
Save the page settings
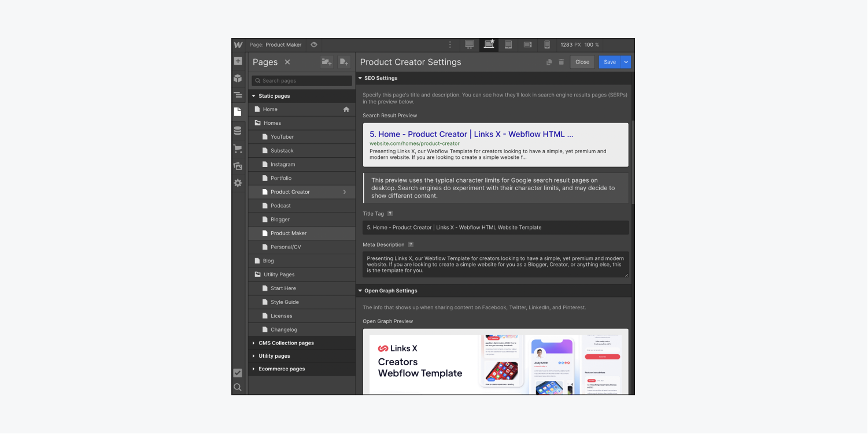[x=610, y=62]
